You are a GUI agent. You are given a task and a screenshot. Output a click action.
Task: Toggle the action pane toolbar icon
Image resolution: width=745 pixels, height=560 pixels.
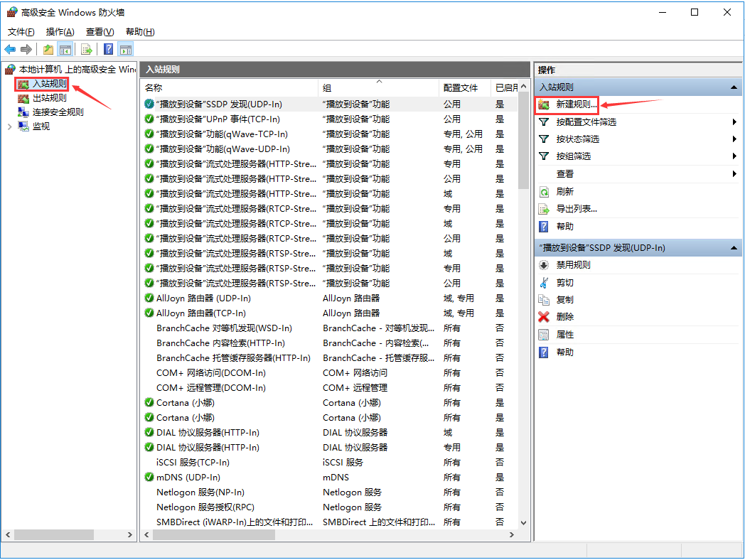point(125,49)
